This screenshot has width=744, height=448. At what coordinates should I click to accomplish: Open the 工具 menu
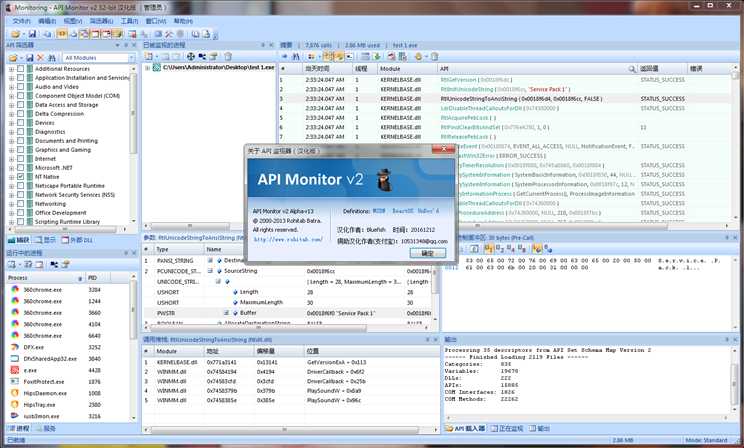point(129,21)
